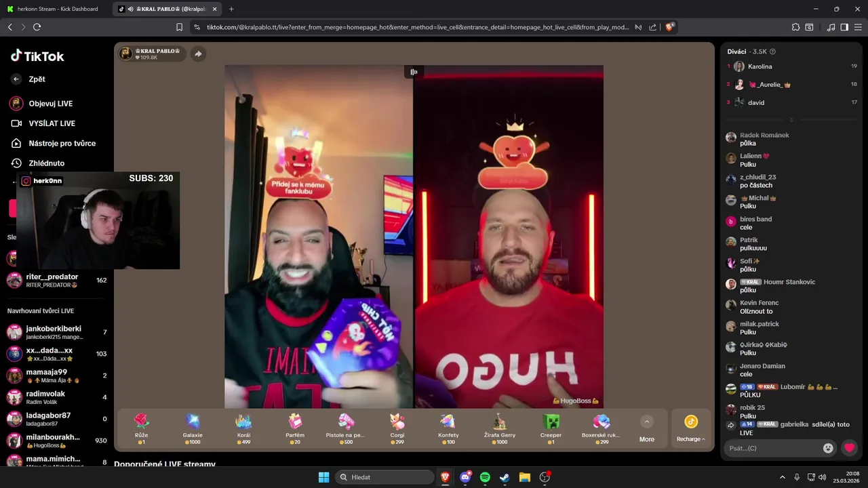Image resolution: width=868 pixels, height=488 pixels.
Task: Click the chat message input field
Action: pos(773,448)
